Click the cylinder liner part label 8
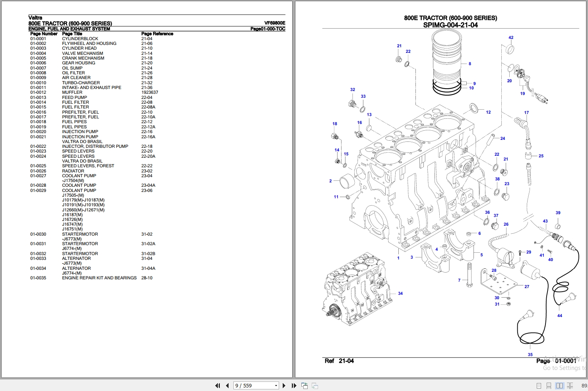This screenshot has width=588, height=391. (470, 64)
